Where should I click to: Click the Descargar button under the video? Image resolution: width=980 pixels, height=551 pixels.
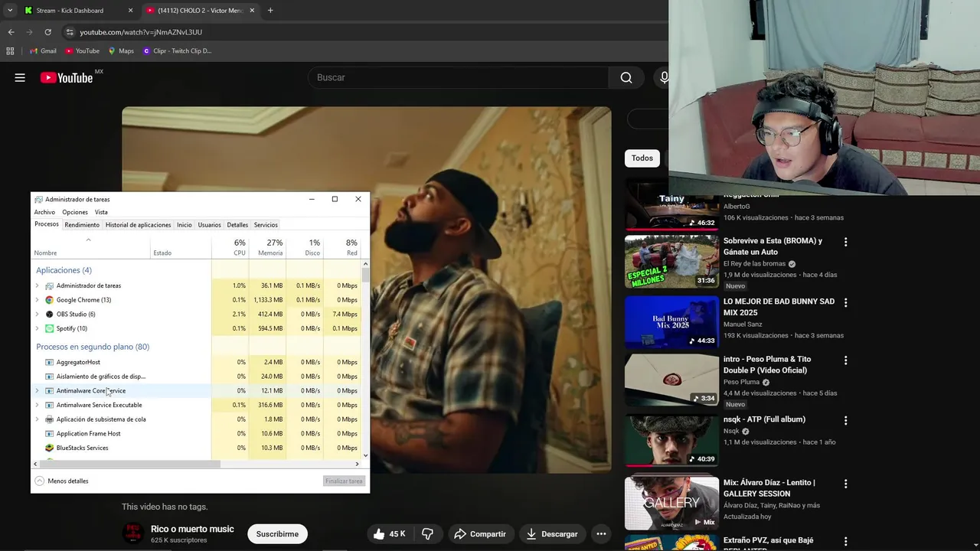tap(551, 533)
